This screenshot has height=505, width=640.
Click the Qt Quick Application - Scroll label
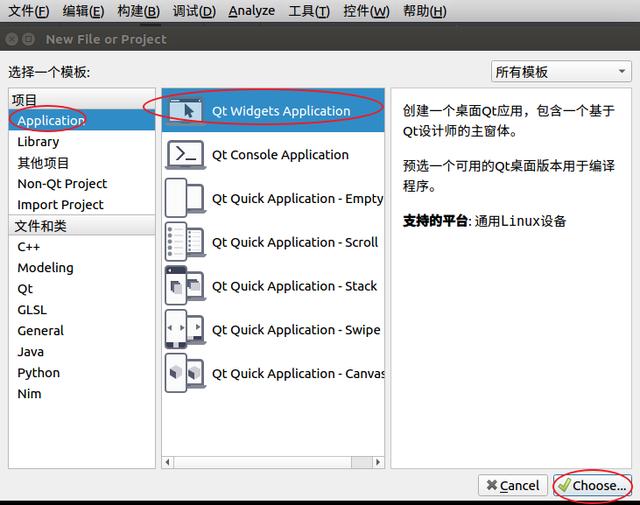(295, 242)
